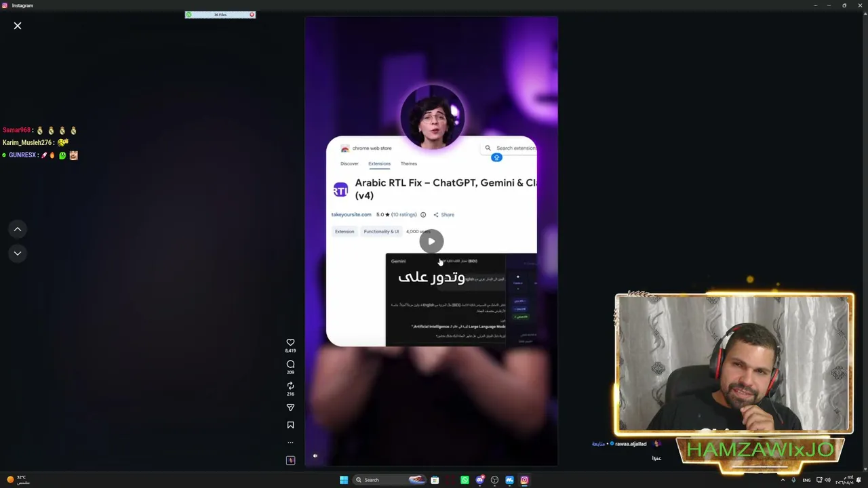Screen dimensions: 868x488
Task: Open the Windows Start menu
Action: (344, 480)
